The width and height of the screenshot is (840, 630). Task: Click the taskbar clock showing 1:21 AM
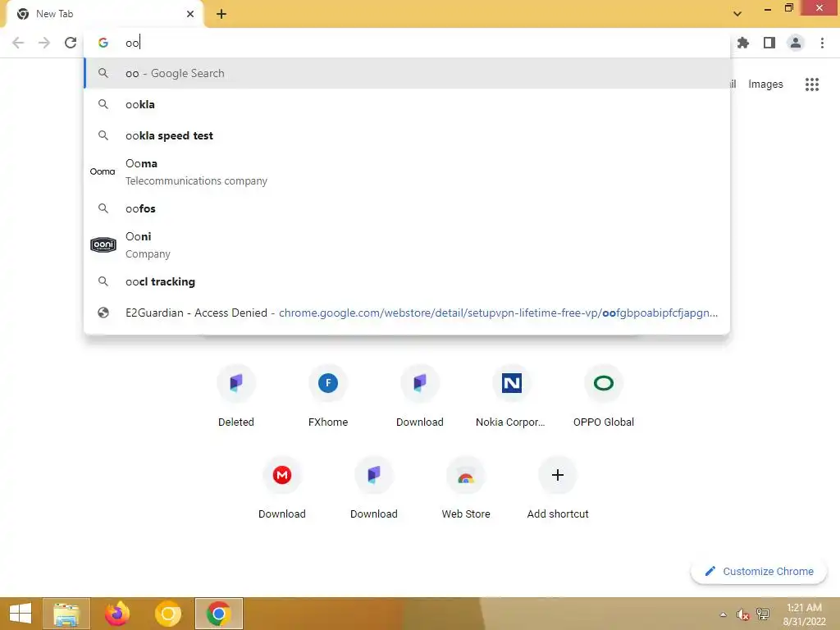[804, 614]
